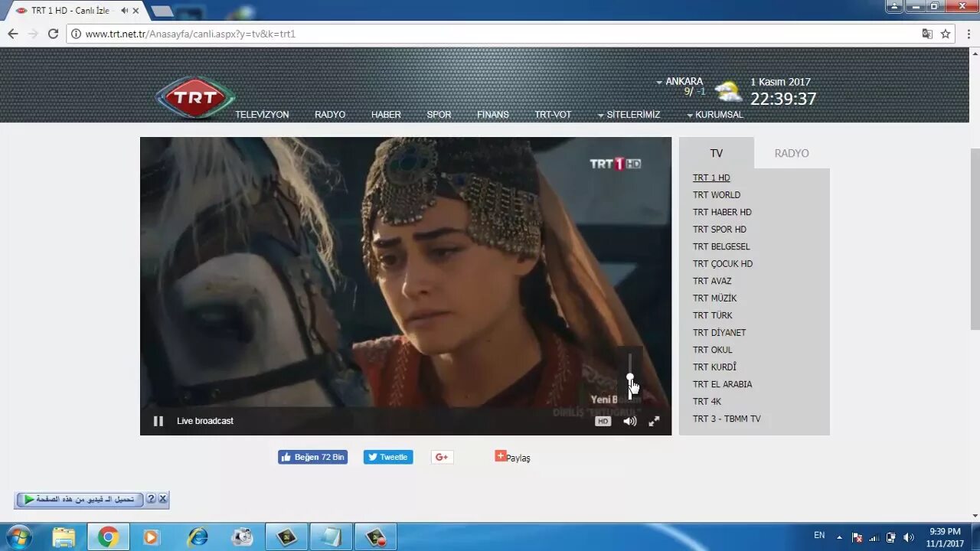Share with the G+ button

(x=442, y=457)
